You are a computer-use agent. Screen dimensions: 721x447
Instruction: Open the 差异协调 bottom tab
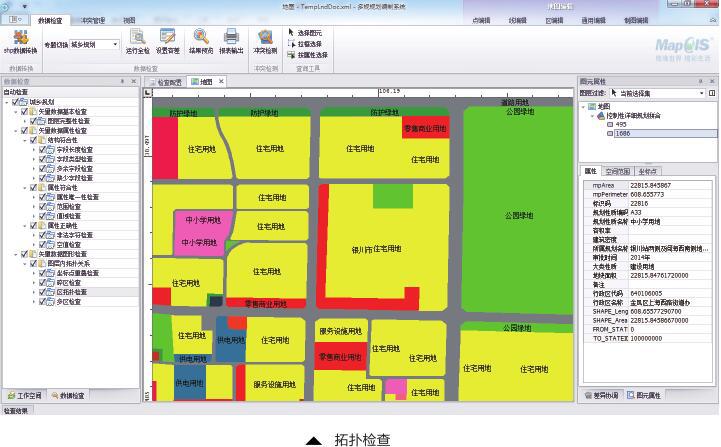601,395
